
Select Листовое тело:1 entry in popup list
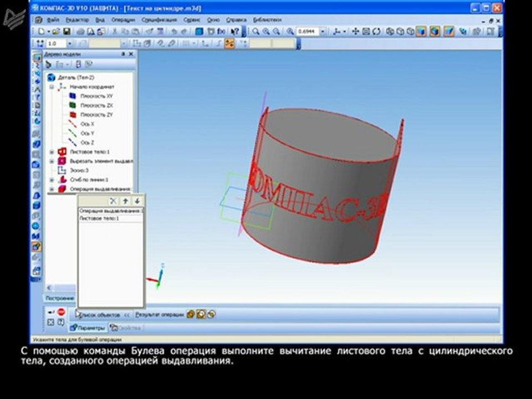pyautogui.click(x=111, y=219)
